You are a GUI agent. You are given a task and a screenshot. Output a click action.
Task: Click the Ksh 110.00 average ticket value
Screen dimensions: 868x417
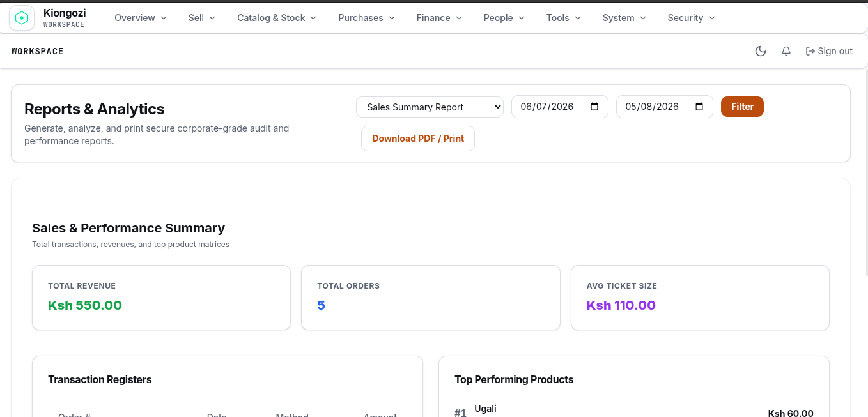[621, 305]
